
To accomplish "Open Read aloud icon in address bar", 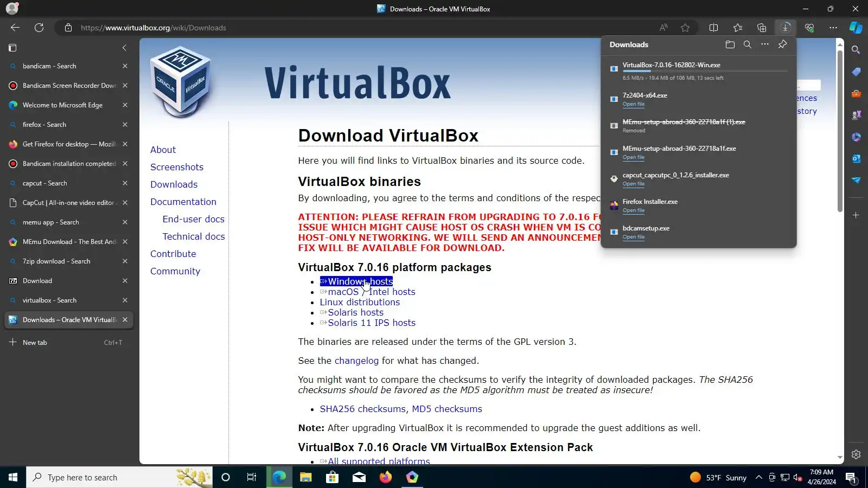I will (663, 28).
